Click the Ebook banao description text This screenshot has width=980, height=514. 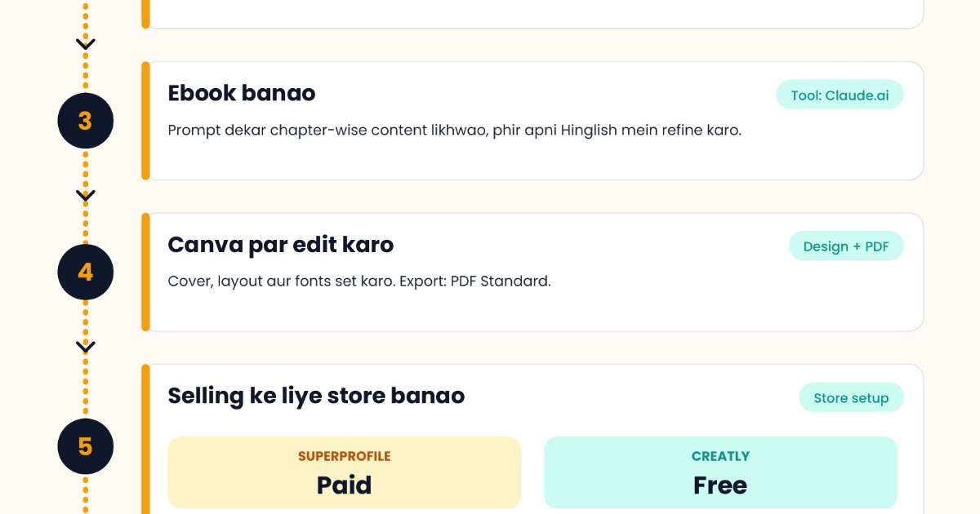click(x=454, y=131)
